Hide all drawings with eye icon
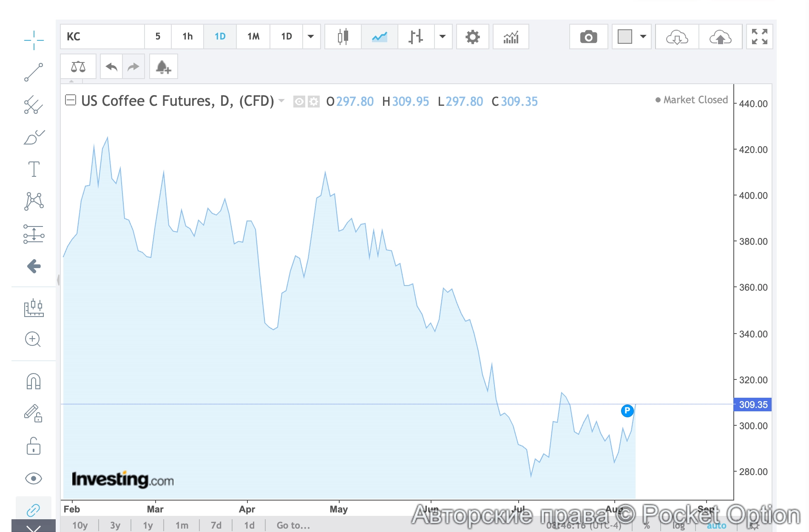Screen dimensions: 809x532 point(34,478)
